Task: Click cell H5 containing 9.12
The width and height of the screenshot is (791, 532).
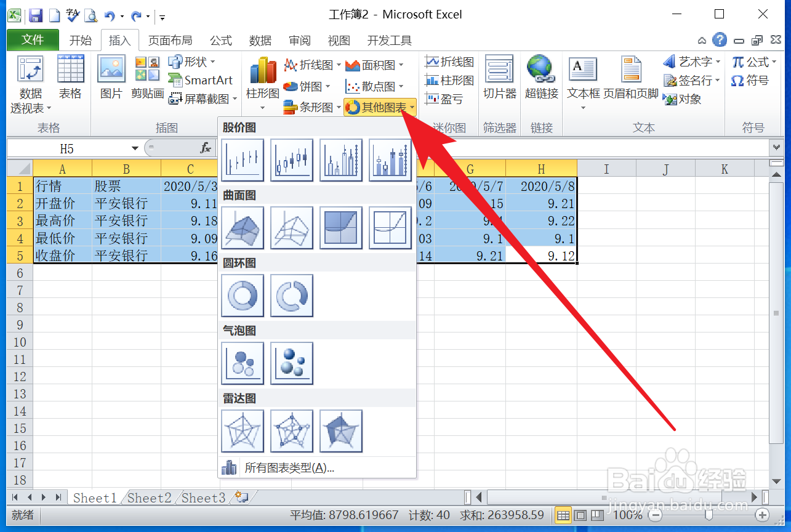Action: click(x=541, y=256)
